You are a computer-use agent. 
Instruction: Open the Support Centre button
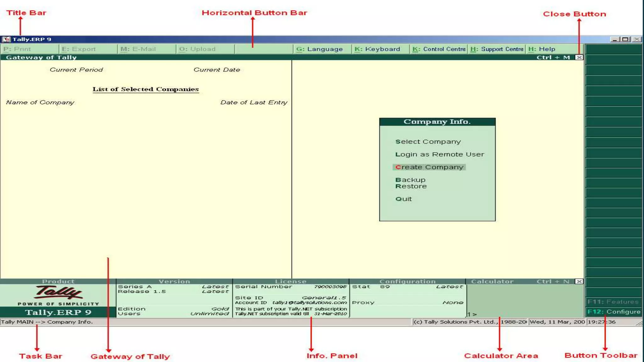497,49
